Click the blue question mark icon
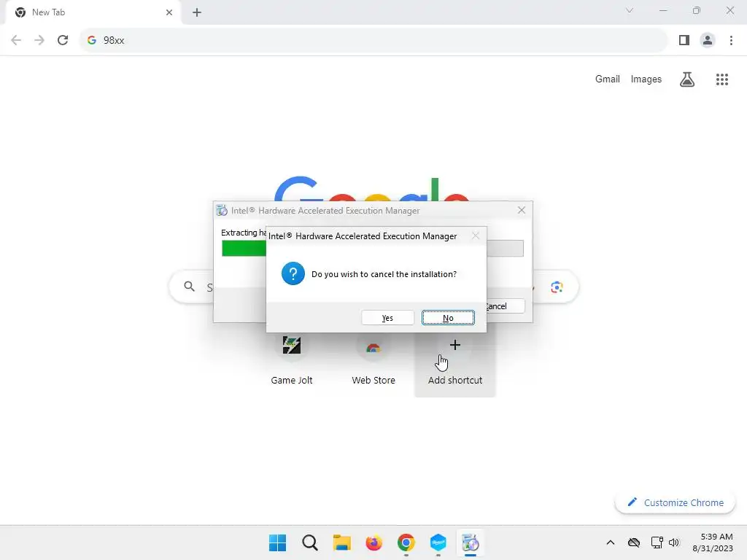The height and width of the screenshot is (560, 747). click(293, 274)
